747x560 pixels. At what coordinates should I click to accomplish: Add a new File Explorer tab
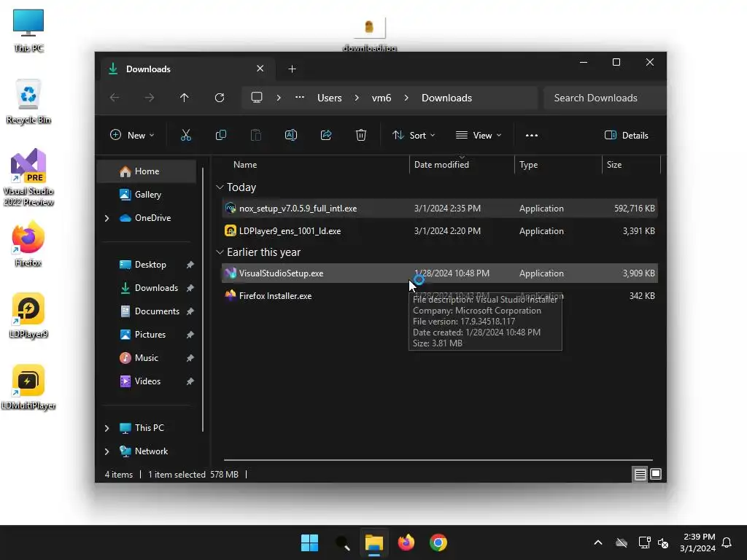click(292, 69)
